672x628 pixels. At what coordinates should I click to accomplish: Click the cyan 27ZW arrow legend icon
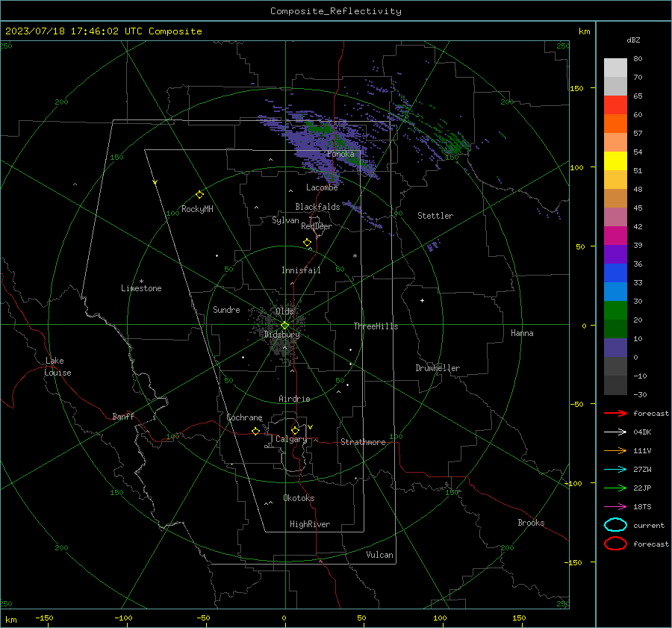coord(615,470)
